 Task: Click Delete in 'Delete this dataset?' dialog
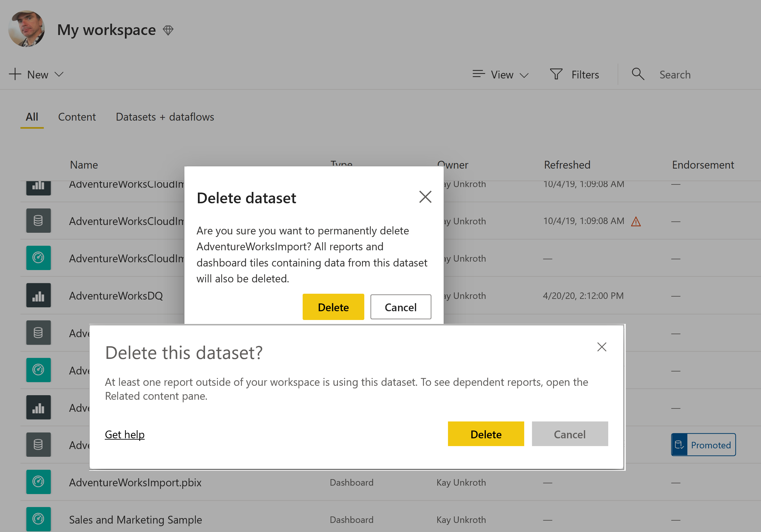coord(486,434)
